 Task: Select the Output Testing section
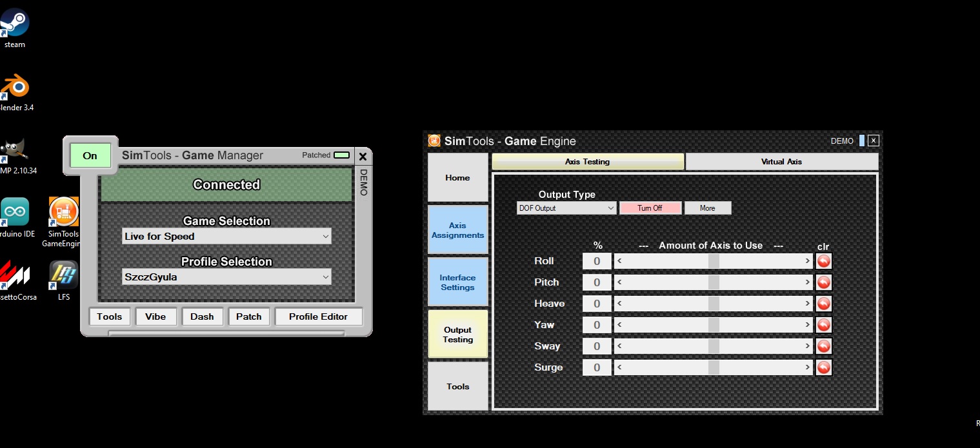(457, 335)
